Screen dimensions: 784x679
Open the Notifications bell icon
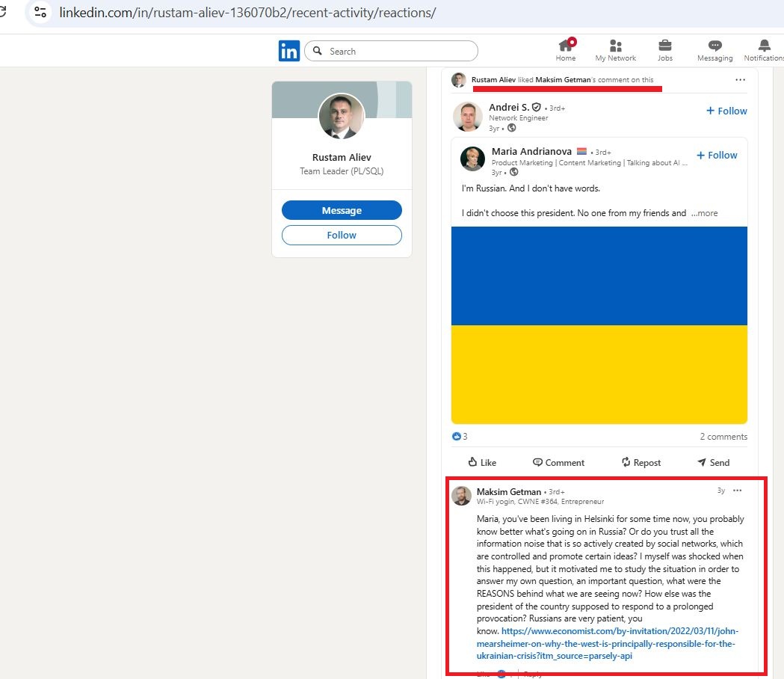click(x=763, y=50)
